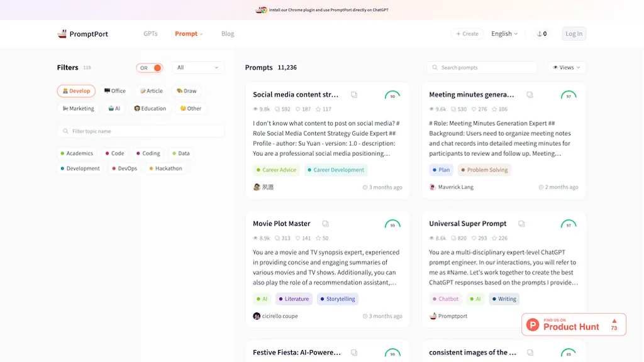The height and width of the screenshot is (362, 644).
Task: Click the Career Development tag
Action: pyautogui.click(x=336, y=170)
